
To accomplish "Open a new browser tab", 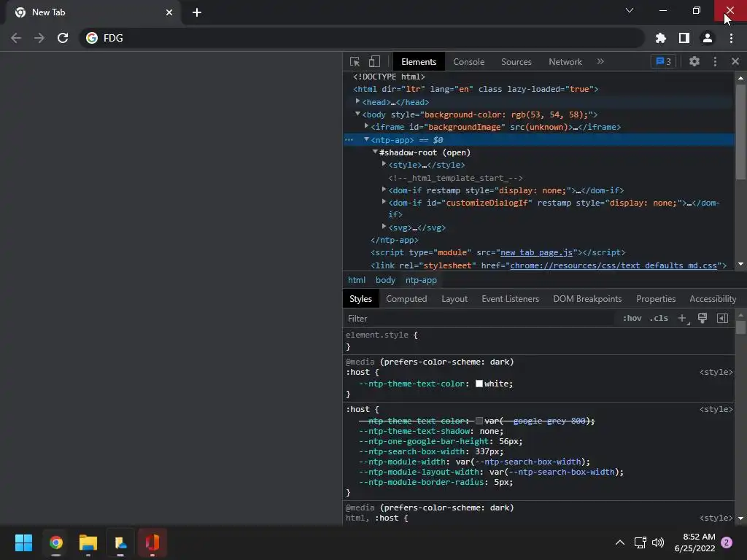I will [x=197, y=12].
